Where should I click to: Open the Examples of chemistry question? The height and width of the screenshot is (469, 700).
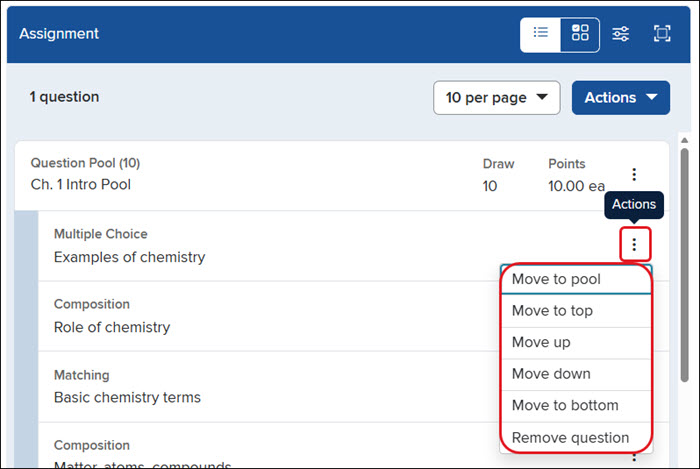pos(129,257)
